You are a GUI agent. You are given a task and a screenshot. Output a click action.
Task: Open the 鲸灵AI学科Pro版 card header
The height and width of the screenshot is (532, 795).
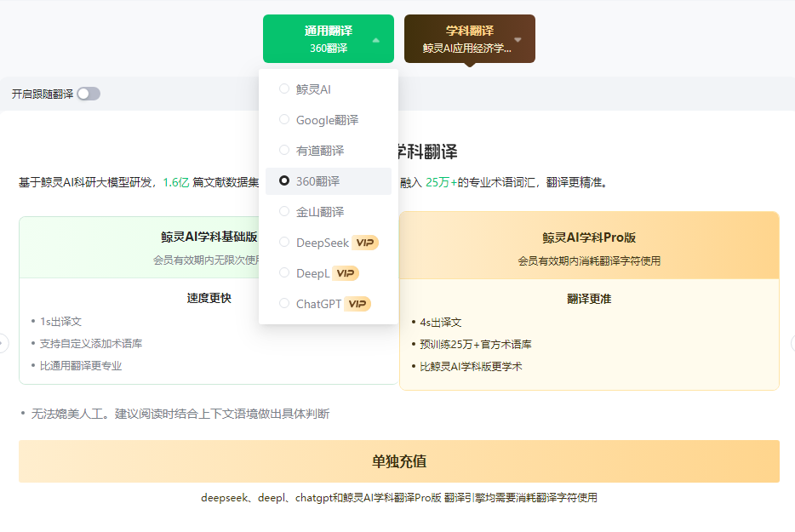pyautogui.click(x=589, y=245)
